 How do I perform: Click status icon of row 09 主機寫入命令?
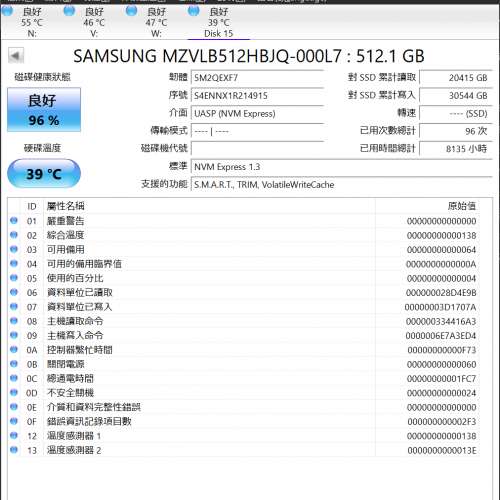(x=14, y=335)
